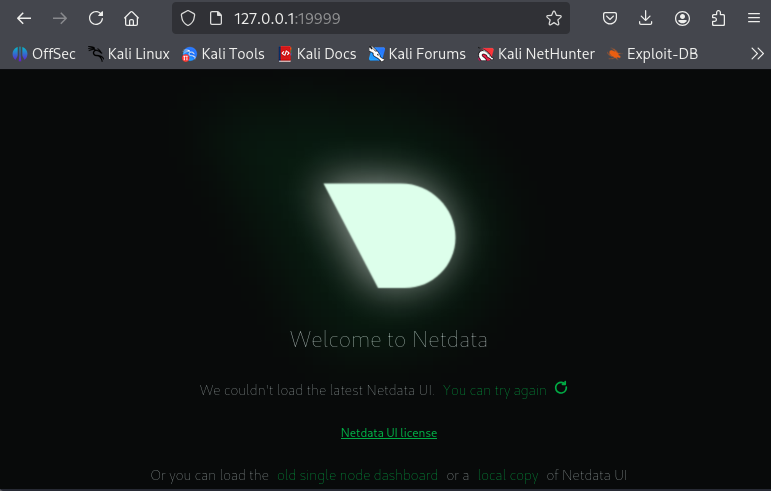Open the OffSec bookmark
Screen dimensions: 771x491
pos(44,54)
